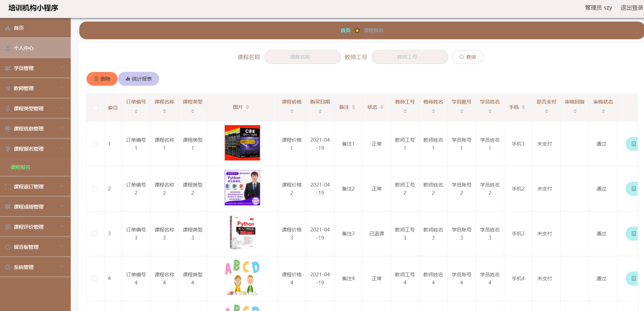Expand the 系统管理 menu section
Screen dimensions: 644x311
(x=35, y=267)
